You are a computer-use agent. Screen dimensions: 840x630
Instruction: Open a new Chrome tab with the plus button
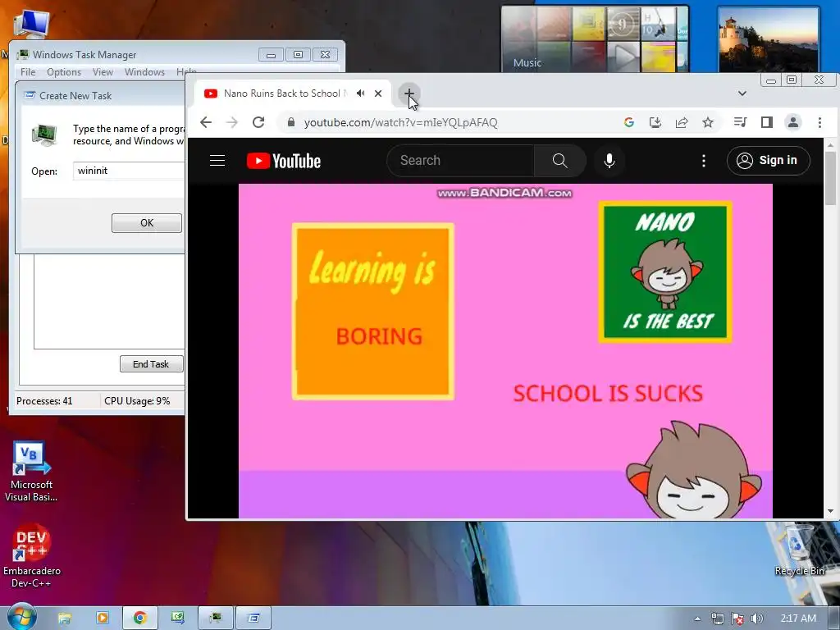coord(409,94)
